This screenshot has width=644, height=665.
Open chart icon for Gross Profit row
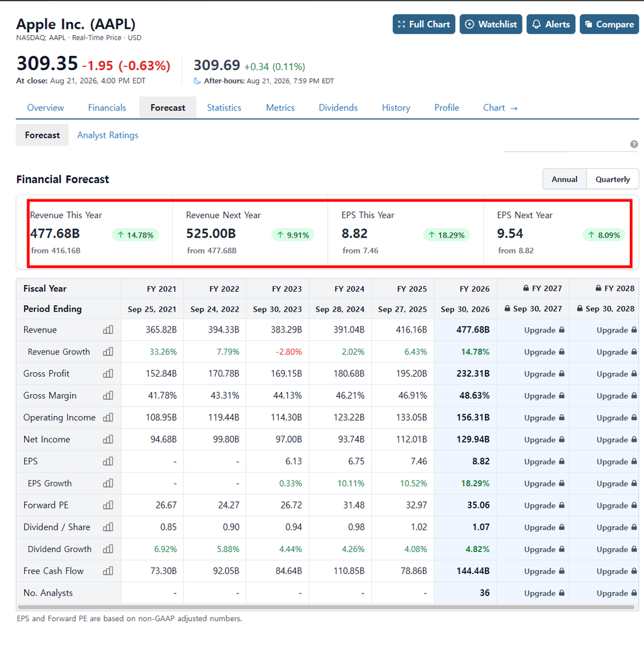tap(109, 373)
